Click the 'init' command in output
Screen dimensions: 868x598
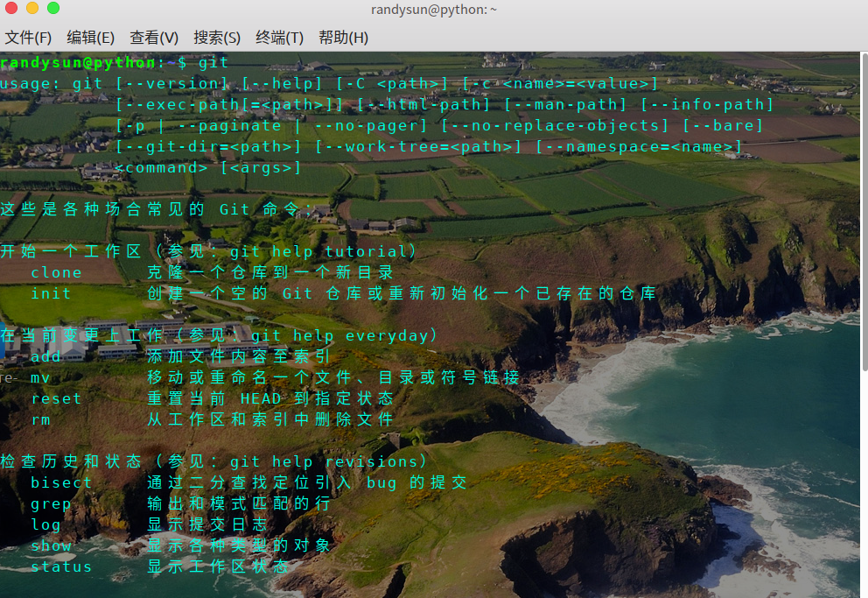point(51,293)
